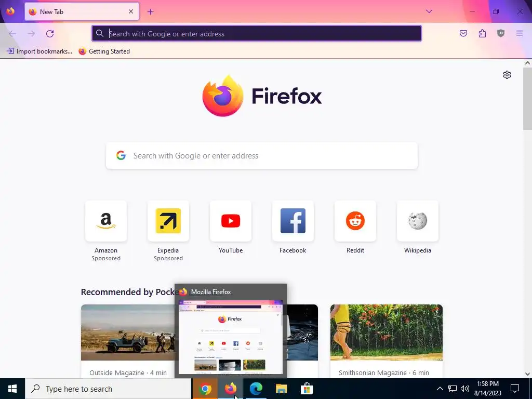Image resolution: width=532 pixels, height=399 pixels.
Task: Open the network status tray icon
Action: (453, 389)
